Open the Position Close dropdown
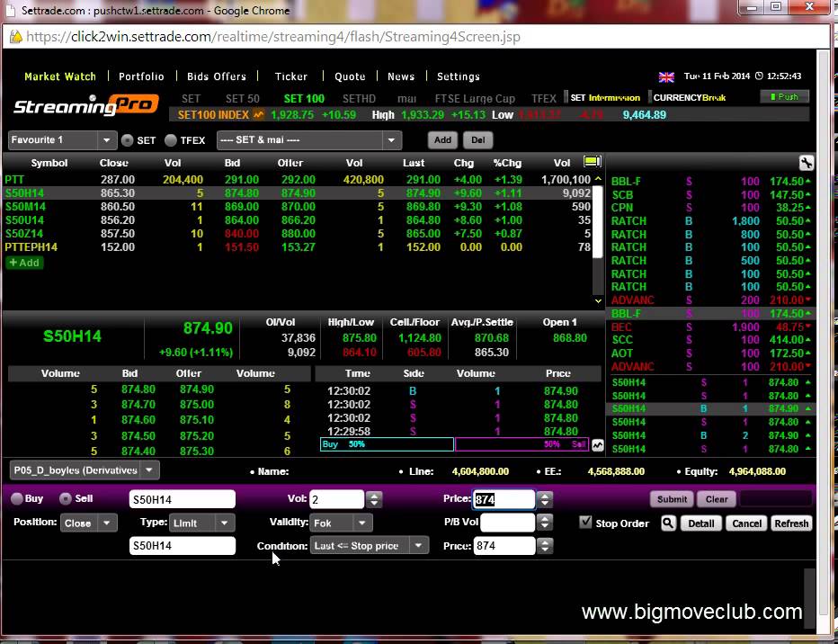 pyautogui.click(x=88, y=523)
